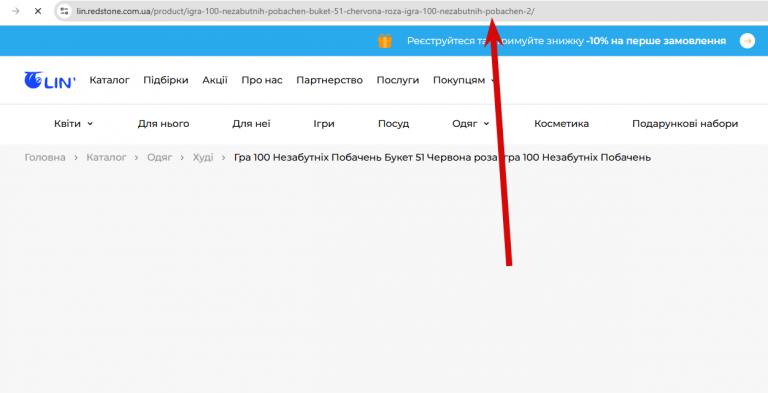768x393 pixels.
Task: Go to homepage via LIN' logo
Action: point(50,80)
